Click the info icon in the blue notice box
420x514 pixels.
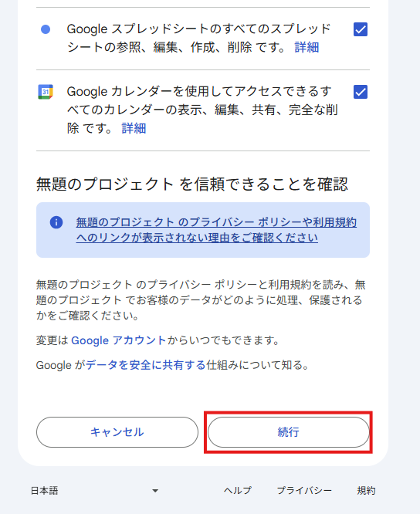coord(56,222)
